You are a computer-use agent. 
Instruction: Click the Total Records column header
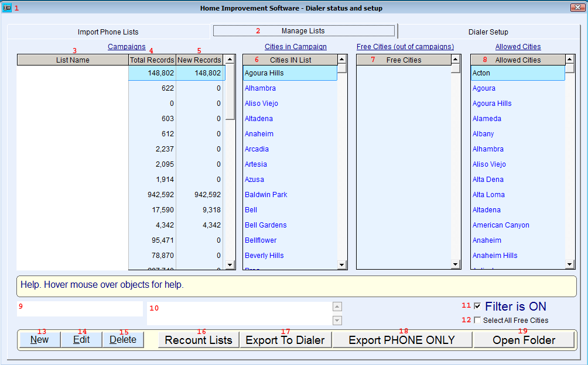[152, 60]
